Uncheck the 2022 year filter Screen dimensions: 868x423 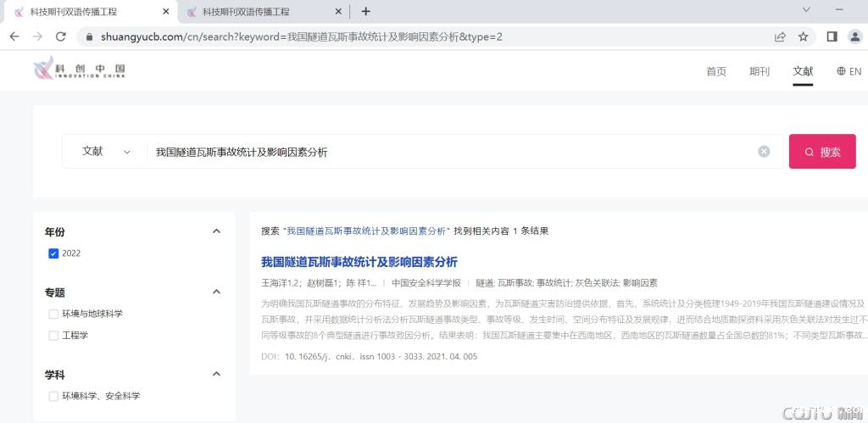pos(54,253)
